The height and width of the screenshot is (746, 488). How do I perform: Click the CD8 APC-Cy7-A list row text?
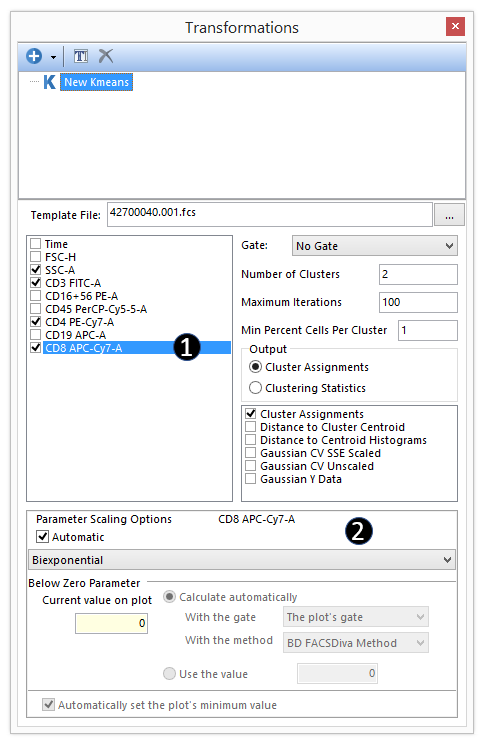click(x=84, y=348)
